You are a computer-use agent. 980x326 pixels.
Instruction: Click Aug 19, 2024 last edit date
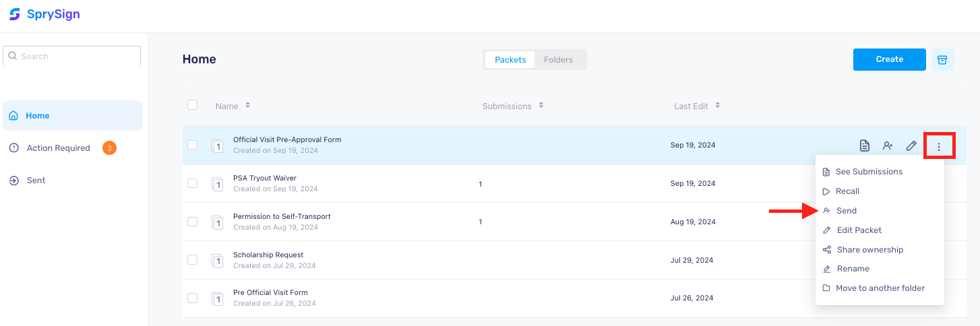pos(693,222)
